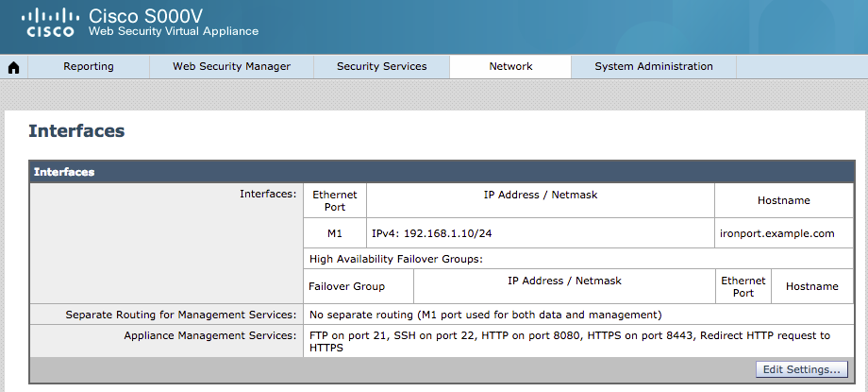
Task: Click the High Availability Failover Groups row
Action: 396,259
